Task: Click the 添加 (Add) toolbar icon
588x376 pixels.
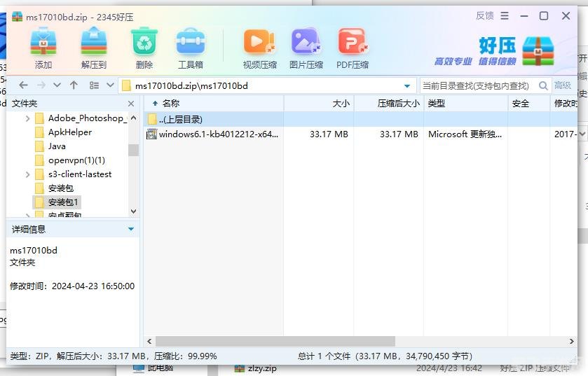Action: click(43, 48)
